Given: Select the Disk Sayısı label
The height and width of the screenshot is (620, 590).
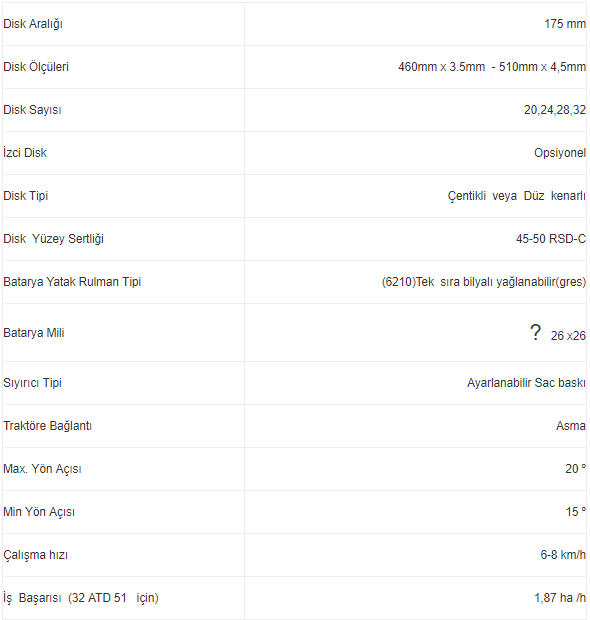Looking at the screenshot, I should click(32, 110).
